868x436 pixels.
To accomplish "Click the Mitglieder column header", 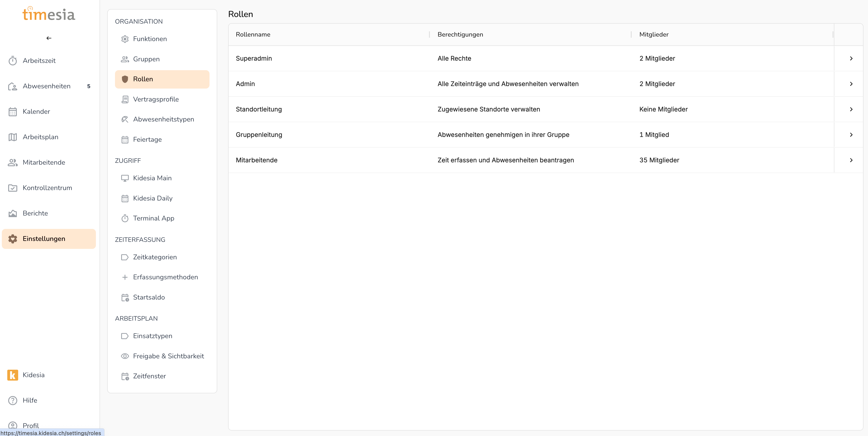I will click(x=654, y=34).
